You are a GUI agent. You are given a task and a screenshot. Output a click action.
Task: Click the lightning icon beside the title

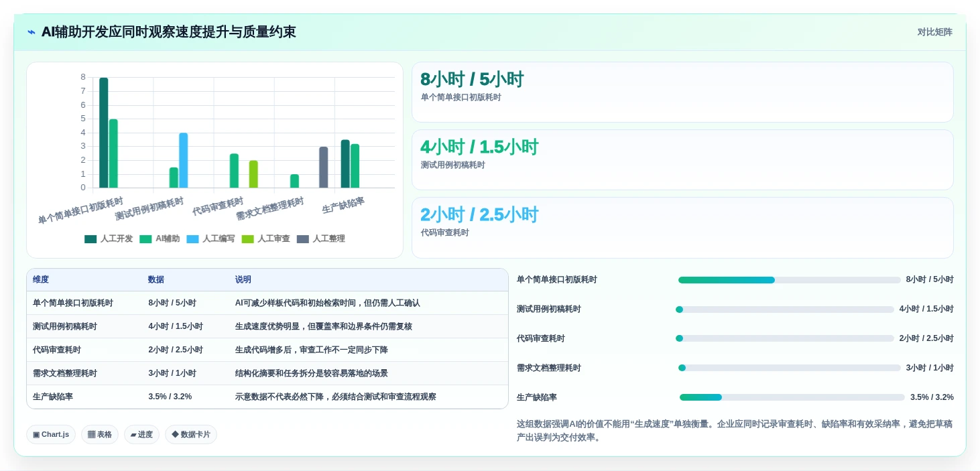32,32
